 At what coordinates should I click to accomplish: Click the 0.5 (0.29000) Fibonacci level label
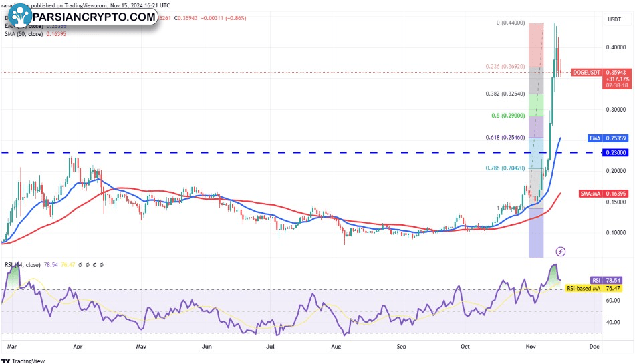coord(508,116)
